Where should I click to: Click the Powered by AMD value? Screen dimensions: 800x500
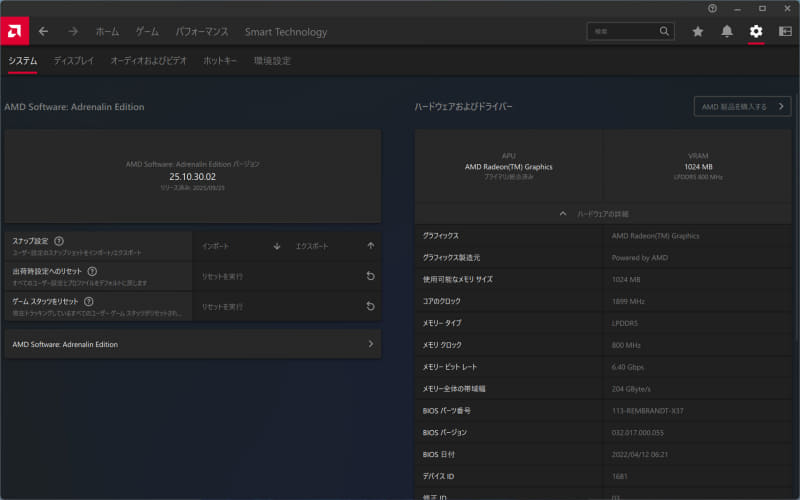(640, 258)
